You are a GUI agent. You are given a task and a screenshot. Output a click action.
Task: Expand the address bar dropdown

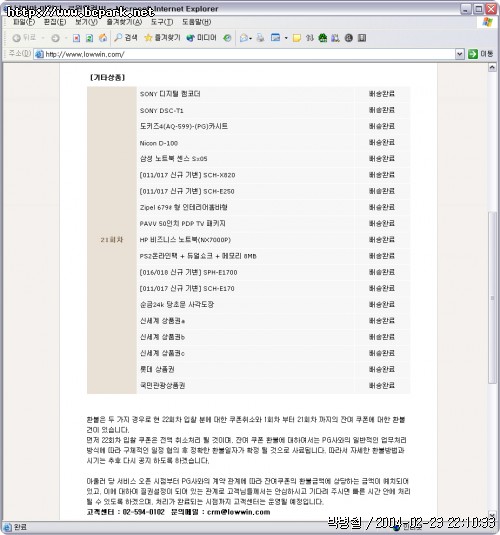460,54
